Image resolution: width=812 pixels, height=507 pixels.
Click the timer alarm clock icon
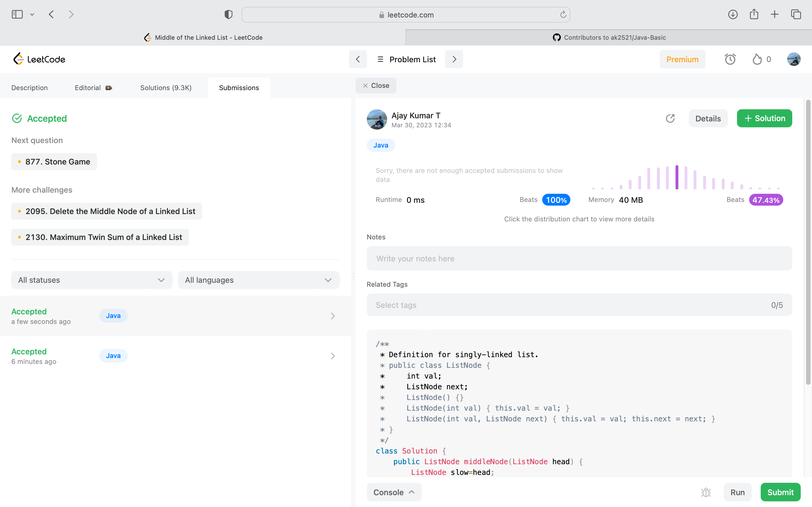pos(730,59)
